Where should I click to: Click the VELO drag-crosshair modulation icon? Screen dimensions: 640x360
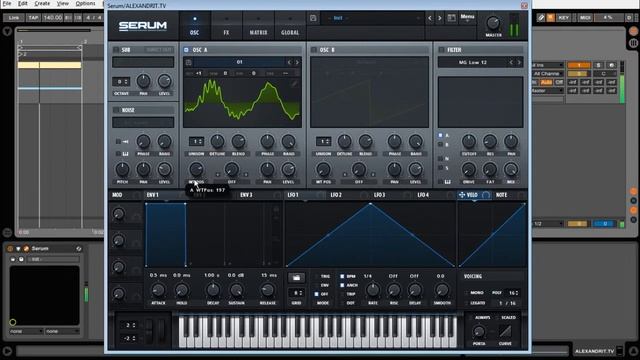point(462,195)
